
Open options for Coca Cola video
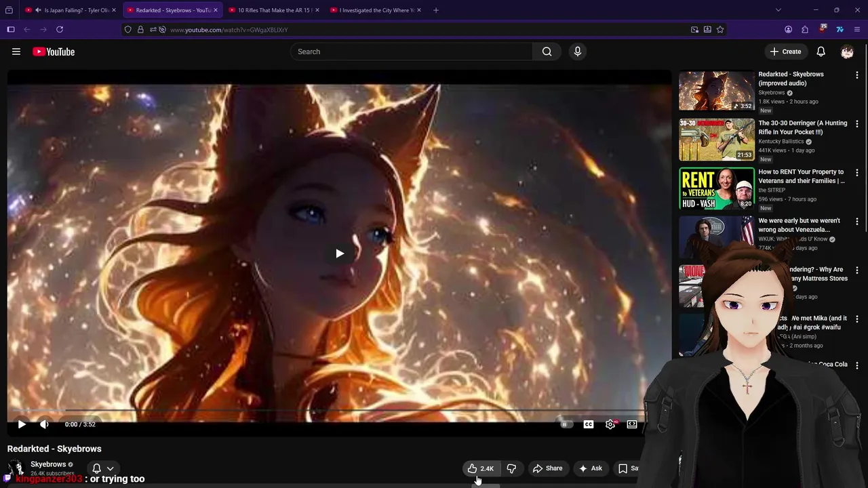pos(857,365)
